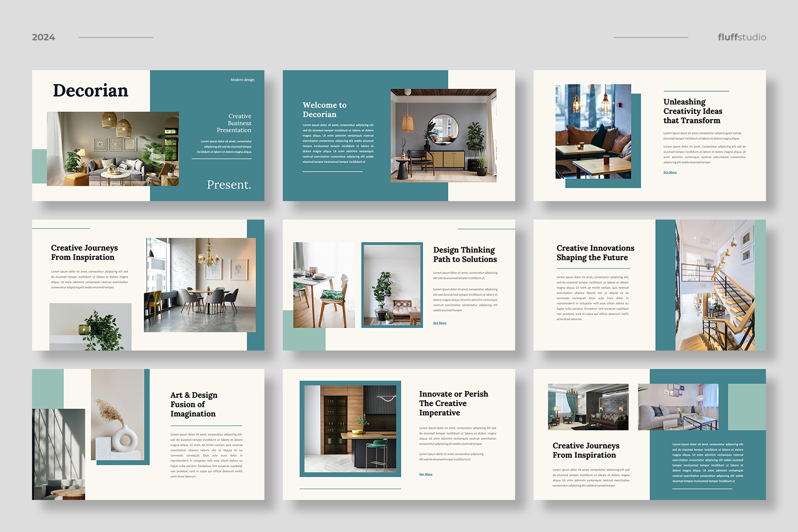
Task: Click the round mirror room photo
Action: click(x=443, y=136)
